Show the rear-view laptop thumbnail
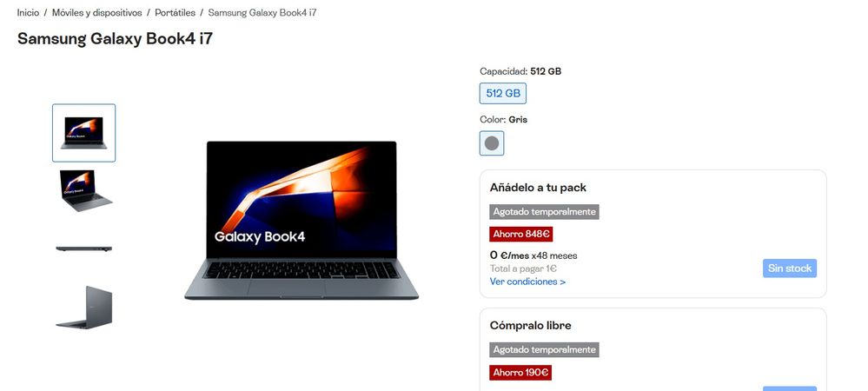This screenshot has height=391, width=868. pyautogui.click(x=84, y=307)
